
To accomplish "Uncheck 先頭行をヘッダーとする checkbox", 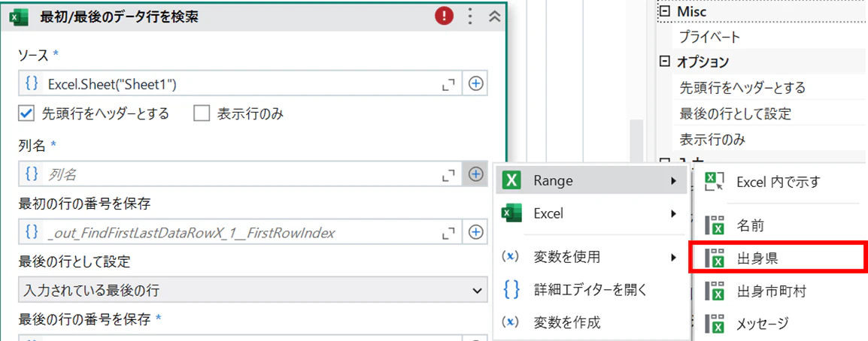I will pos(26,114).
